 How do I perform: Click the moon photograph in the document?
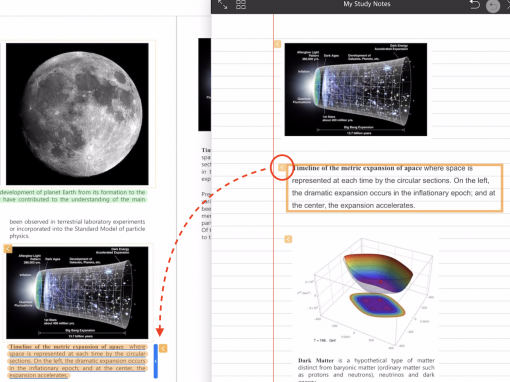coord(77,114)
